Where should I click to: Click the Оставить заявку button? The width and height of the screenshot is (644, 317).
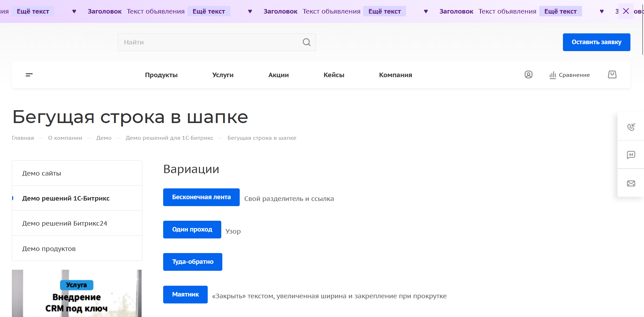pyautogui.click(x=596, y=42)
